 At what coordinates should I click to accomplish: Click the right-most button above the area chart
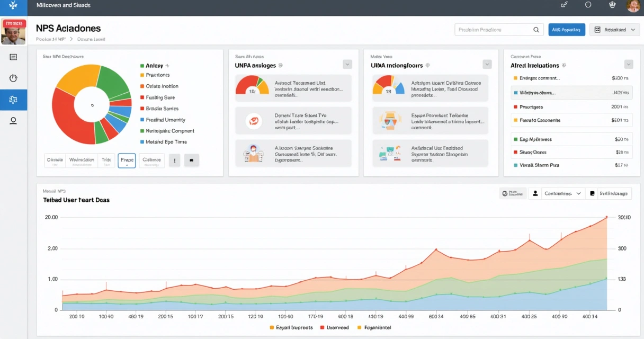[610, 194]
